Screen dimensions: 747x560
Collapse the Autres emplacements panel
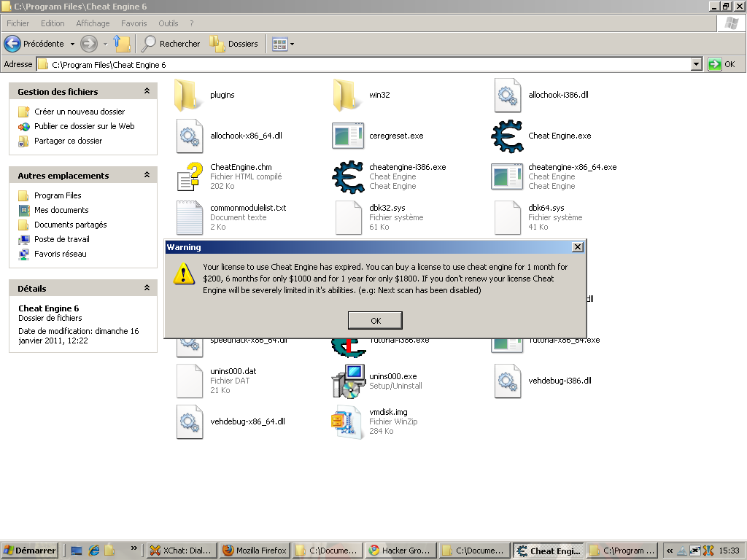tap(147, 175)
